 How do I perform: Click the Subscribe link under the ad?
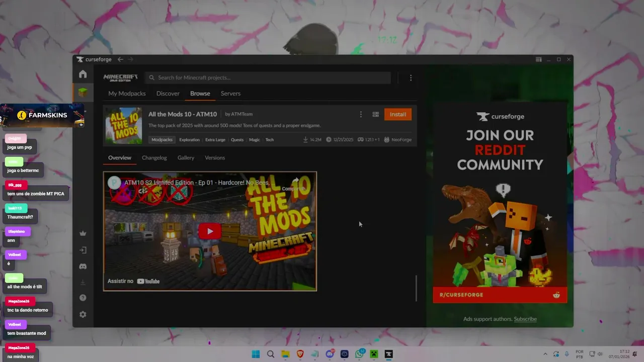pyautogui.click(x=525, y=319)
